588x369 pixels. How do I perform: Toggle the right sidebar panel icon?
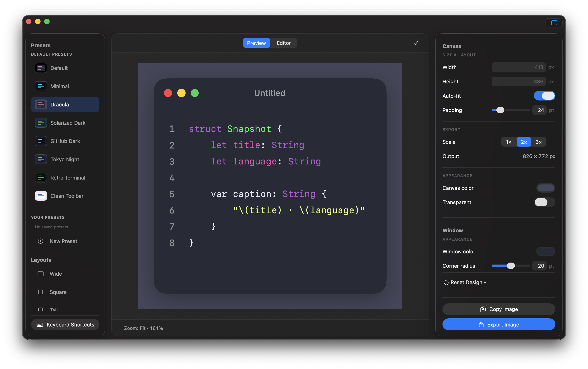click(554, 23)
